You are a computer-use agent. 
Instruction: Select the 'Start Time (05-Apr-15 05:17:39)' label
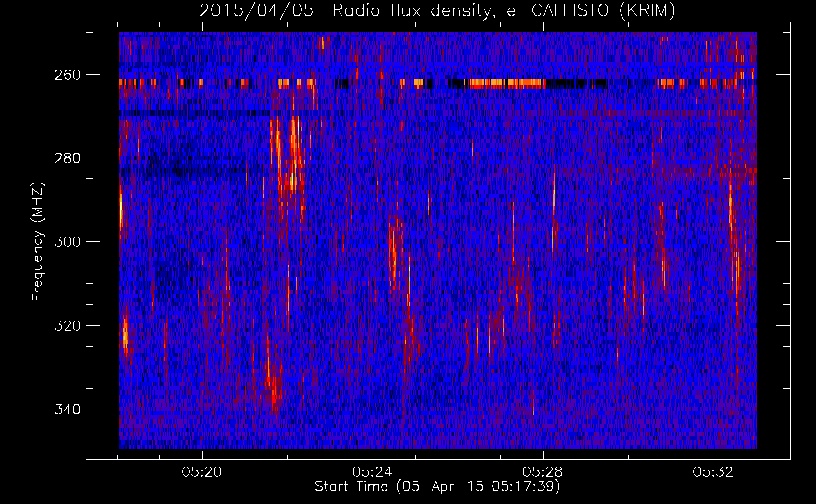tap(437, 487)
